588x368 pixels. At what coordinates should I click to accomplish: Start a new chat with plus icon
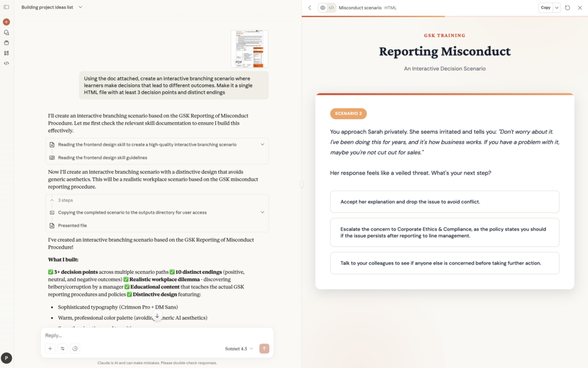6,22
